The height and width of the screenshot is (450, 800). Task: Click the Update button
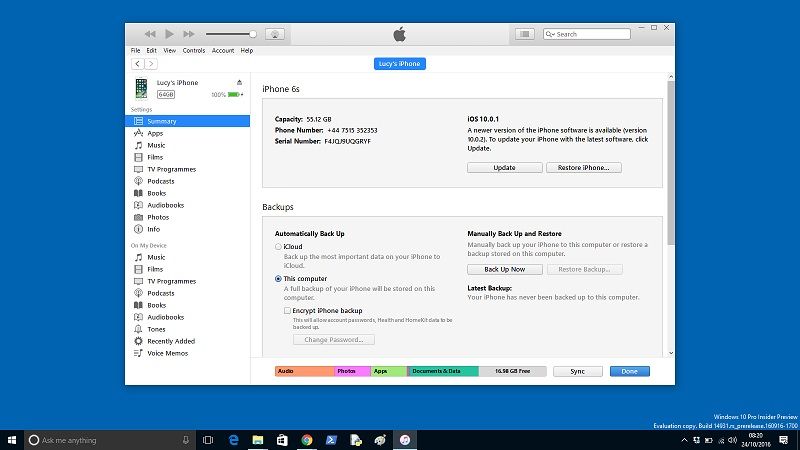(x=505, y=167)
